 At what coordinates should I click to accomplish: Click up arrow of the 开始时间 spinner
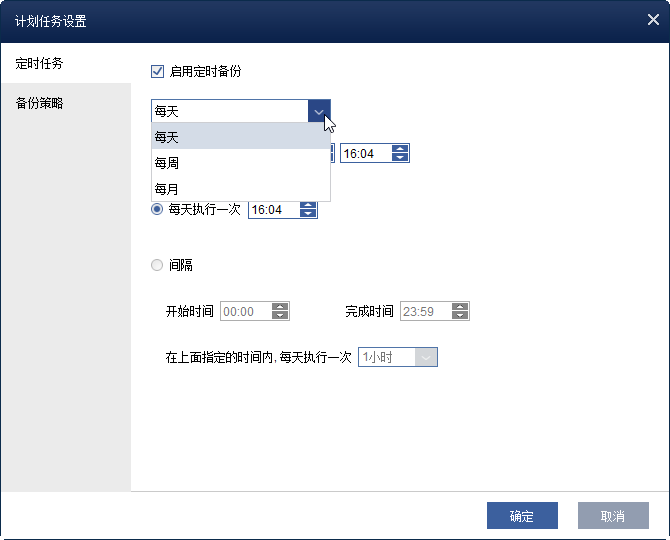tap(280, 307)
